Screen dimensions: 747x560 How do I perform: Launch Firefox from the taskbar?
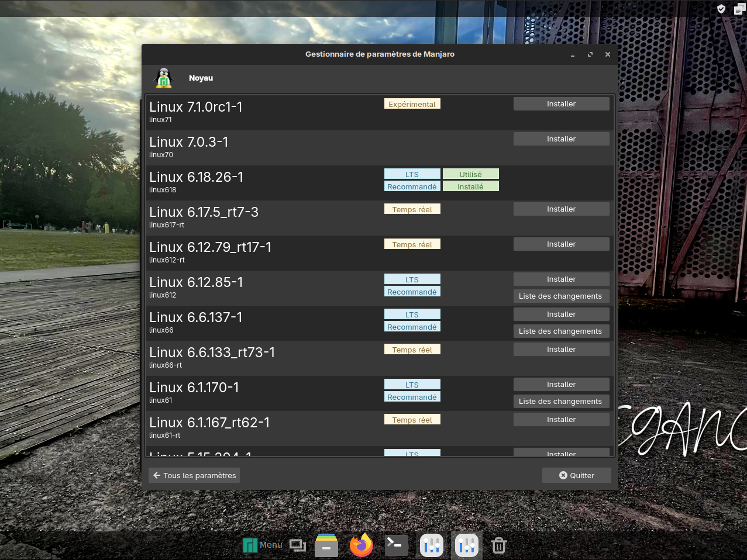click(x=362, y=545)
